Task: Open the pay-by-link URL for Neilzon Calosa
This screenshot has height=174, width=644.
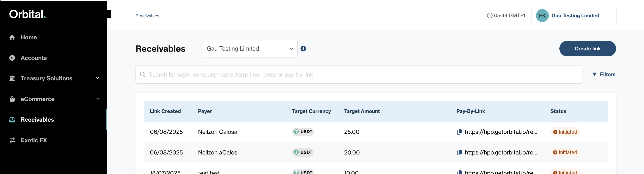Action: click(501, 132)
